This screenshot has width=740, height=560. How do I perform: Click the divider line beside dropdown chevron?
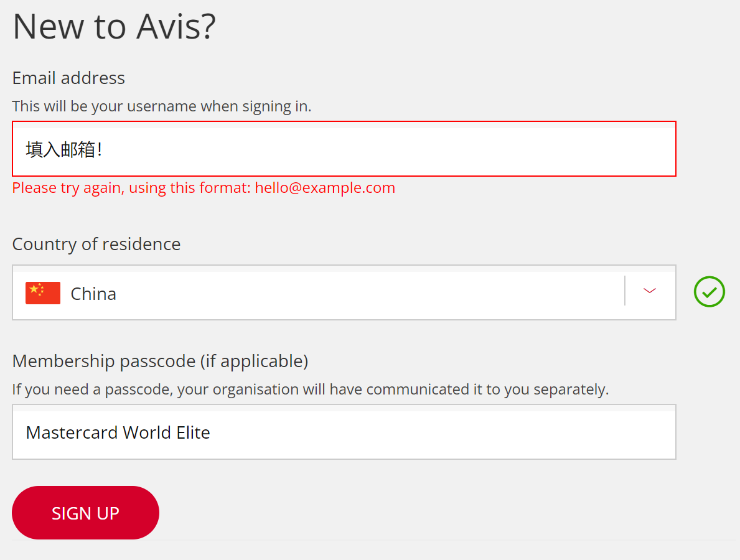(625, 291)
